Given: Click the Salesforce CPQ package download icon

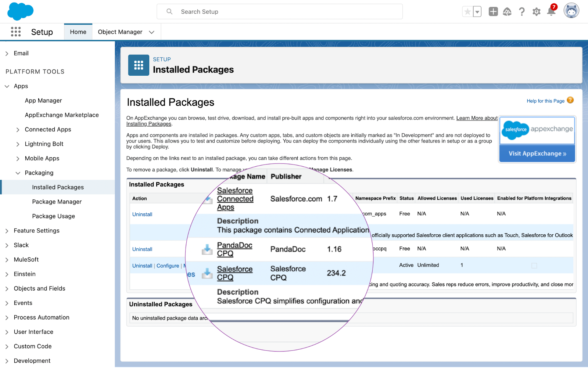Looking at the screenshot, I should click(207, 273).
